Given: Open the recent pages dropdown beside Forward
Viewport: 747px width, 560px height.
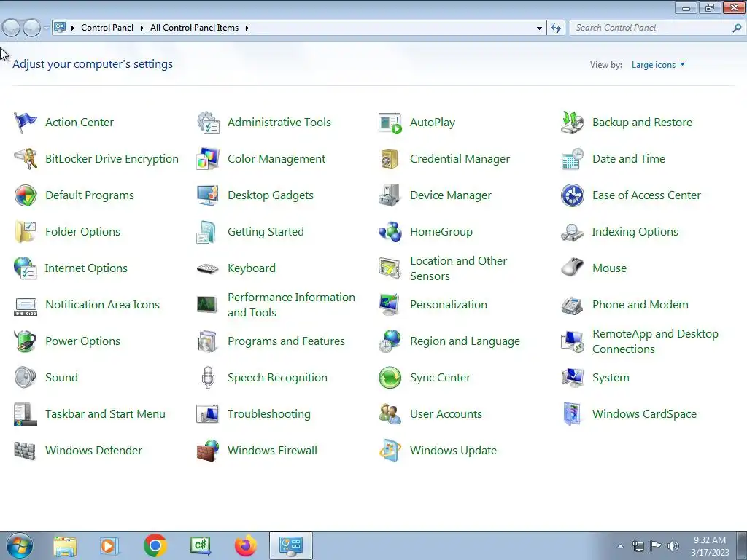Looking at the screenshot, I should (46, 28).
